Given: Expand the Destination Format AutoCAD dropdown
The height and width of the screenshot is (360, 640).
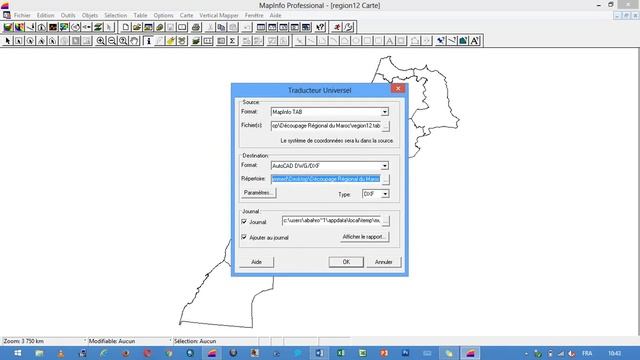Looking at the screenshot, I should [384, 166].
